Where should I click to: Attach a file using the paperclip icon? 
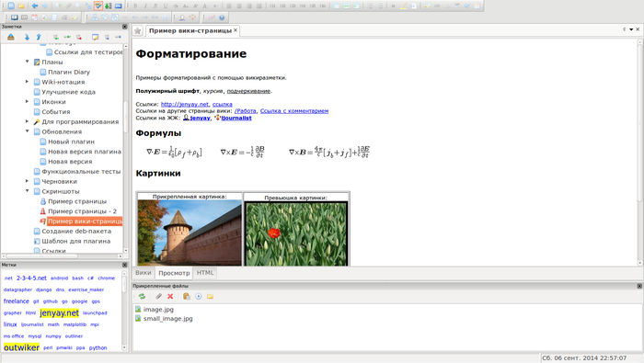(158, 296)
